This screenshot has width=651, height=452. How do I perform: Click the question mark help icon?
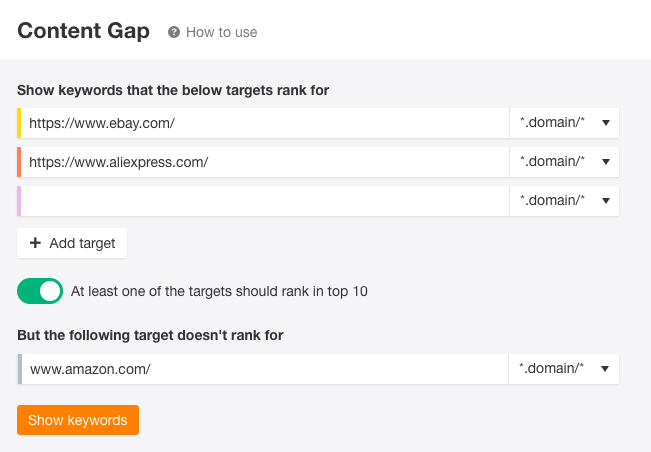174,32
